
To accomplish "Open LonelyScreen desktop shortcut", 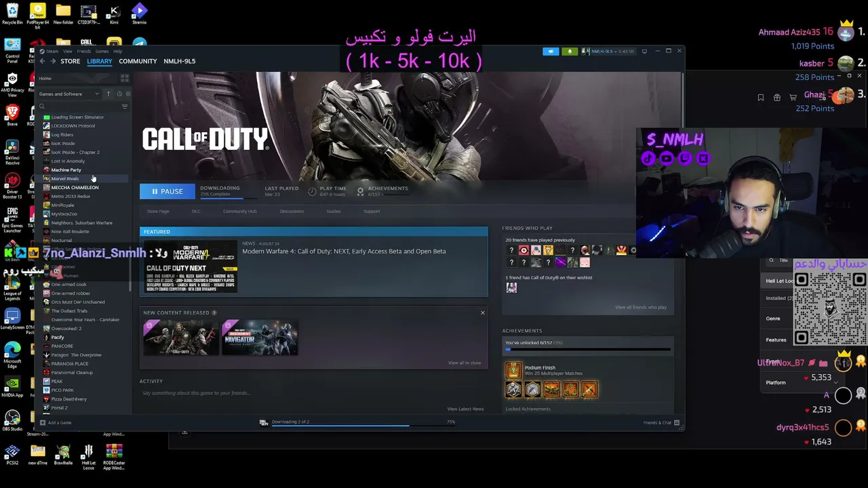I will (12, 319).
